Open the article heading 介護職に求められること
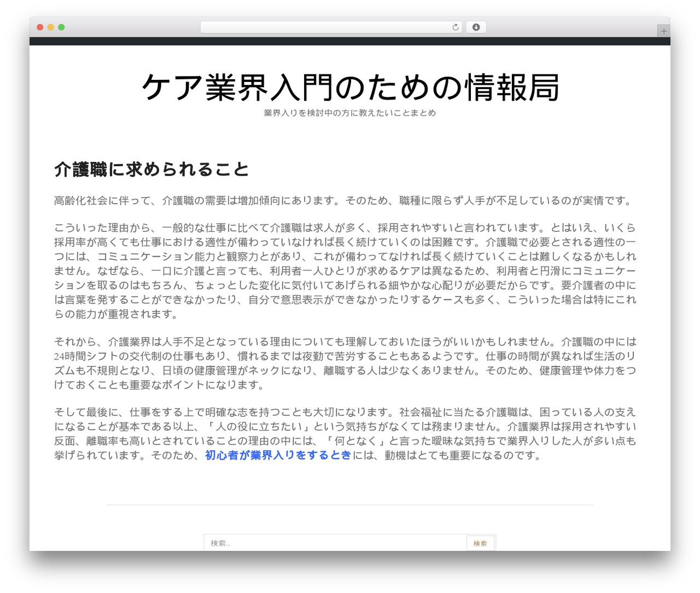This screenshot has width=700, height=593. coord(151,170)
